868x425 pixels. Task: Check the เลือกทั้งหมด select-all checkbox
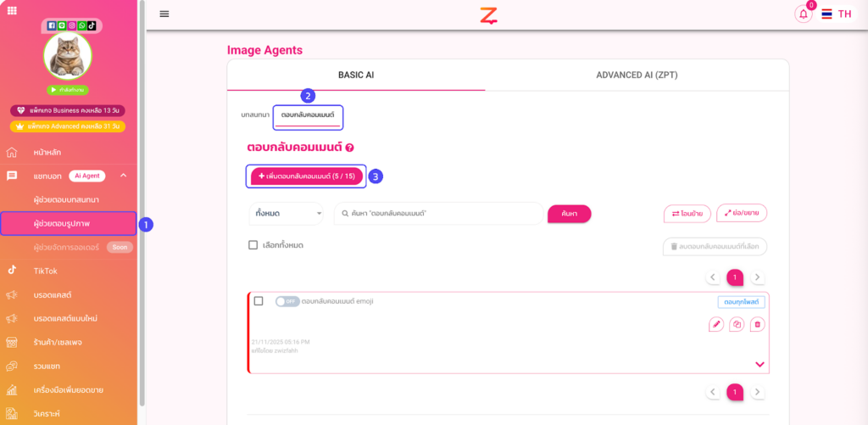[253, 245]
